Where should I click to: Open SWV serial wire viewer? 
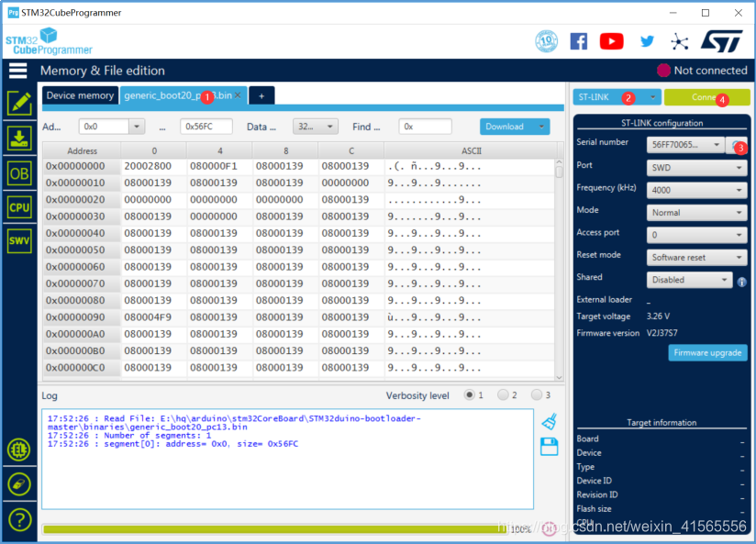click(x=19, y=240)
